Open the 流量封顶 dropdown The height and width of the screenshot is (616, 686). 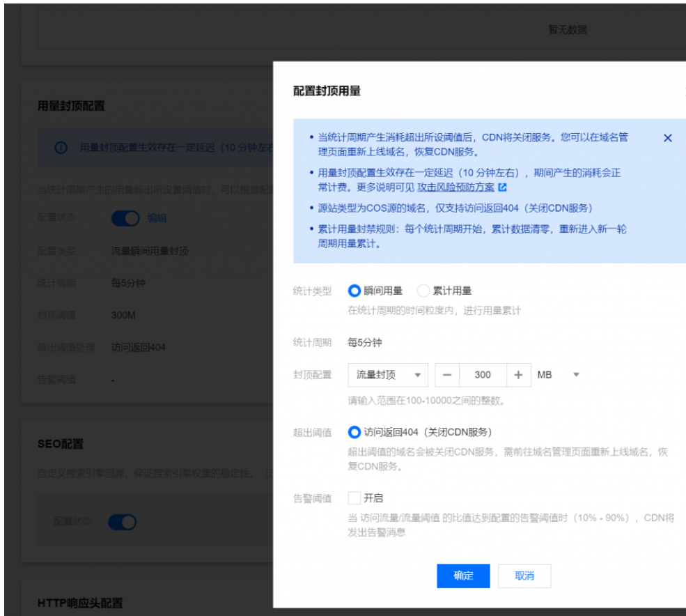388,375
